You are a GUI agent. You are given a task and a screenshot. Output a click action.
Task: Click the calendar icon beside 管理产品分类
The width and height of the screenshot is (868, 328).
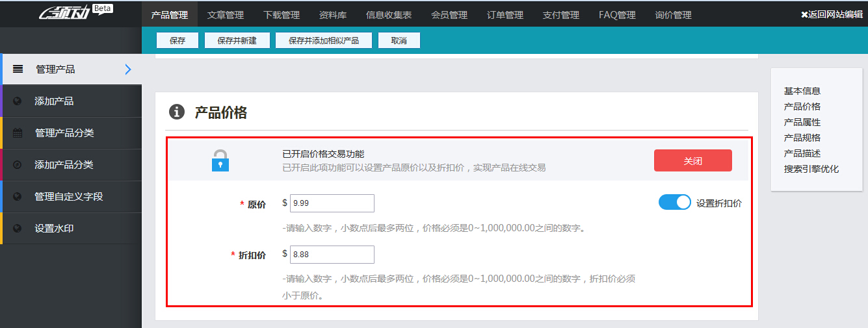[18, 133]
